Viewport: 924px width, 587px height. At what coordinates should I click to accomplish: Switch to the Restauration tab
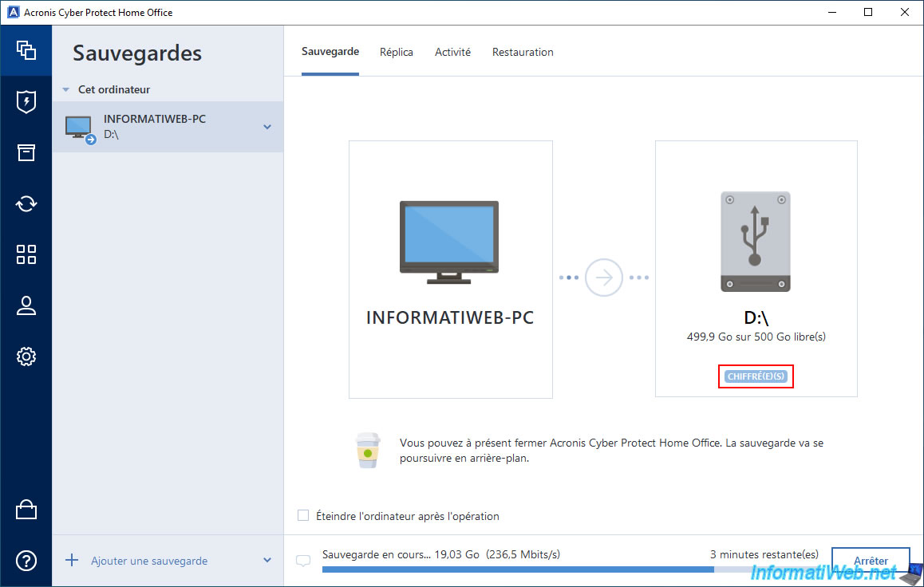pyautogui.click(x=523, y=53)
